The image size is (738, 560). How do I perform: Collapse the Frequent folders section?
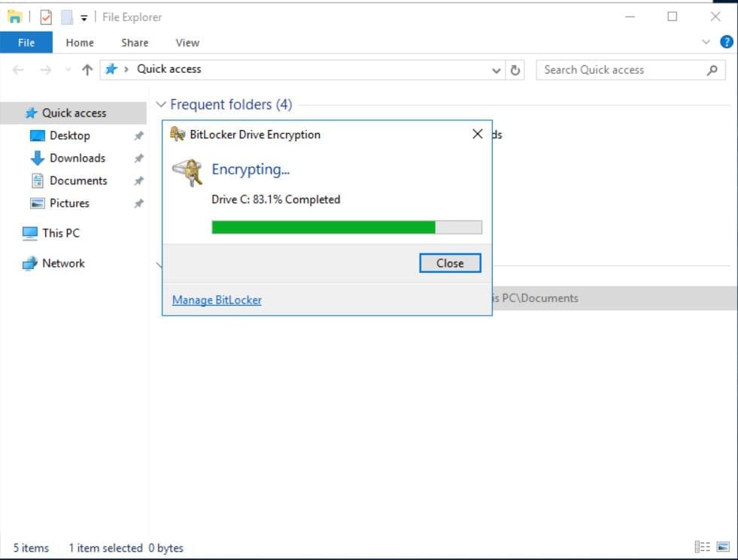point(161,104)
